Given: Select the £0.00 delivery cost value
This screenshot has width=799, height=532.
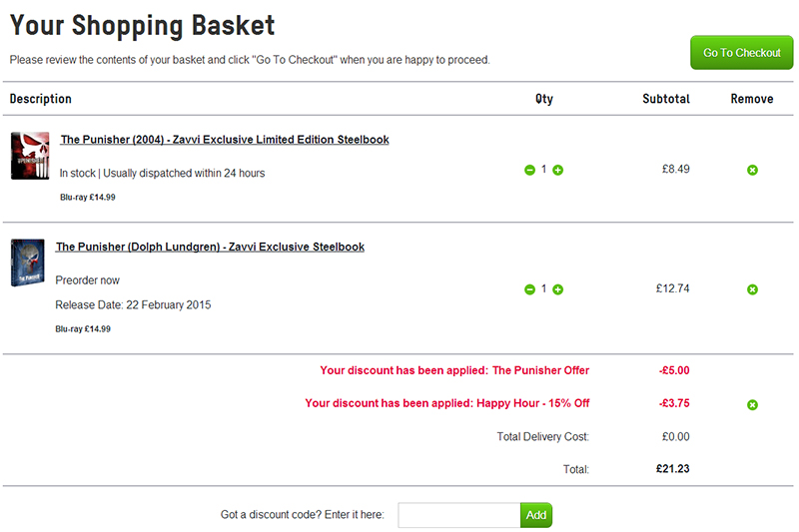Looking at the screenshot, I should (x=676, y=437).
